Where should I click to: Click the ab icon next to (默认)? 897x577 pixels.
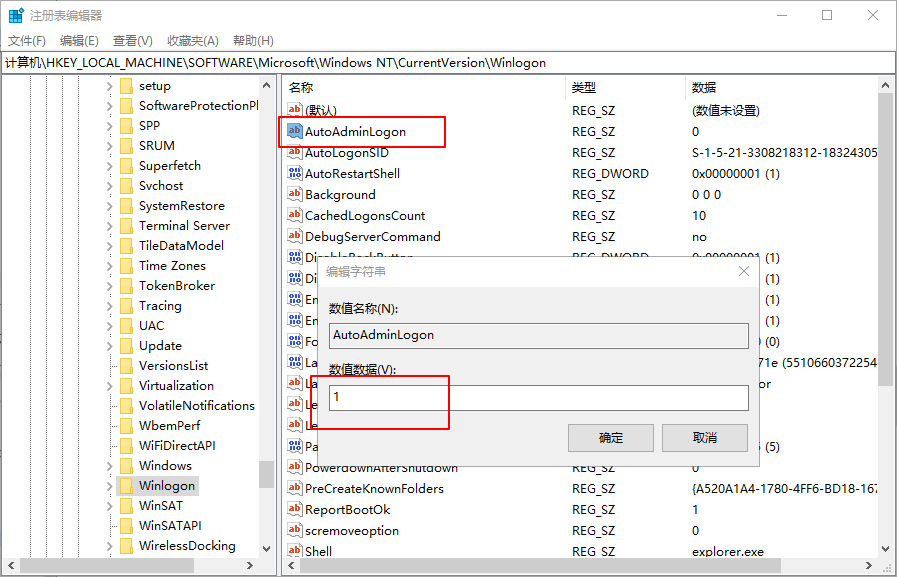pyautogui.click(x=295, y=110)
